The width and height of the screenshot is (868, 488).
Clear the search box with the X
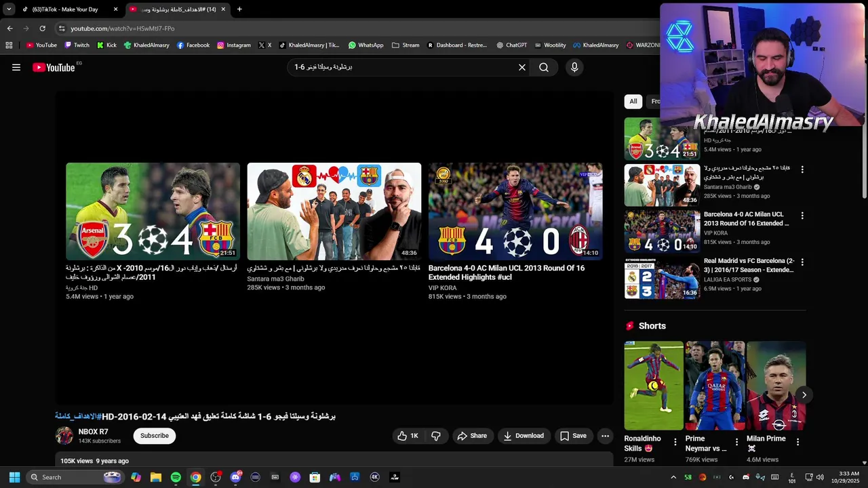(x=522, y=67)
